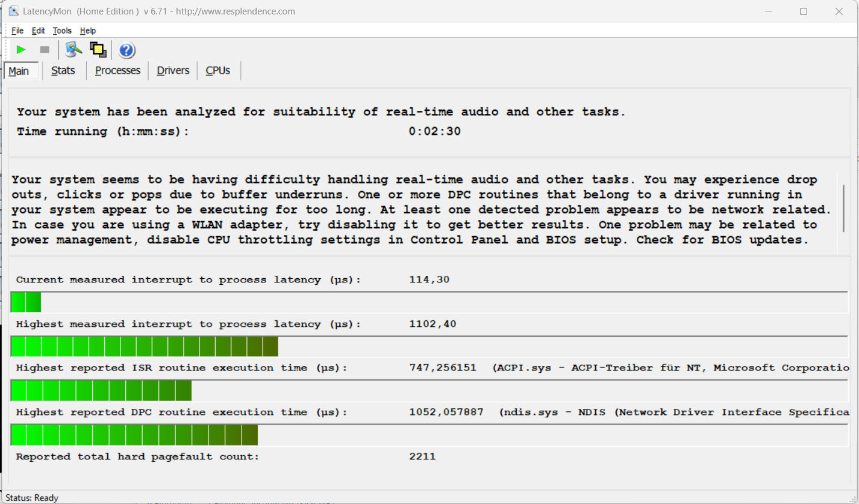Click the value 1102,40

click(x=433, y=324)
